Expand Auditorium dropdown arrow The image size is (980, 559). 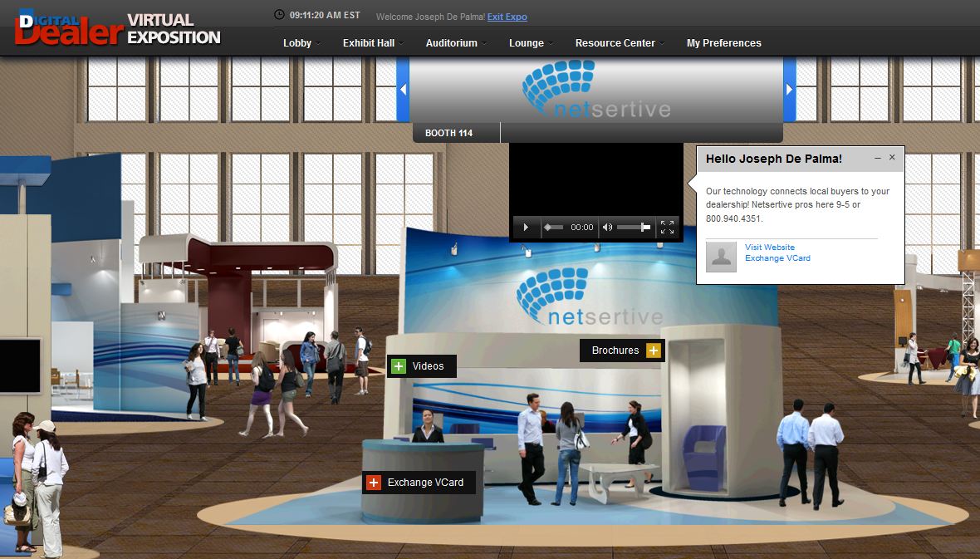[484, 44]
